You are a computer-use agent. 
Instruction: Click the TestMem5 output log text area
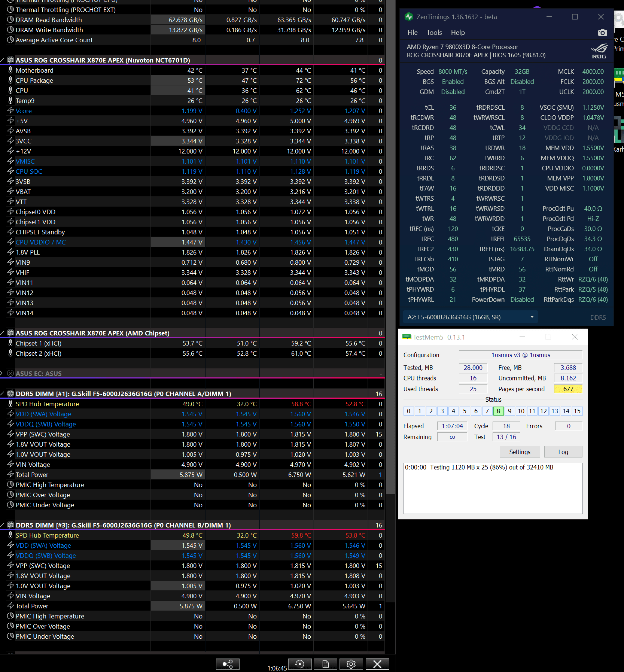pyautogui.click(x=493, y=488)
